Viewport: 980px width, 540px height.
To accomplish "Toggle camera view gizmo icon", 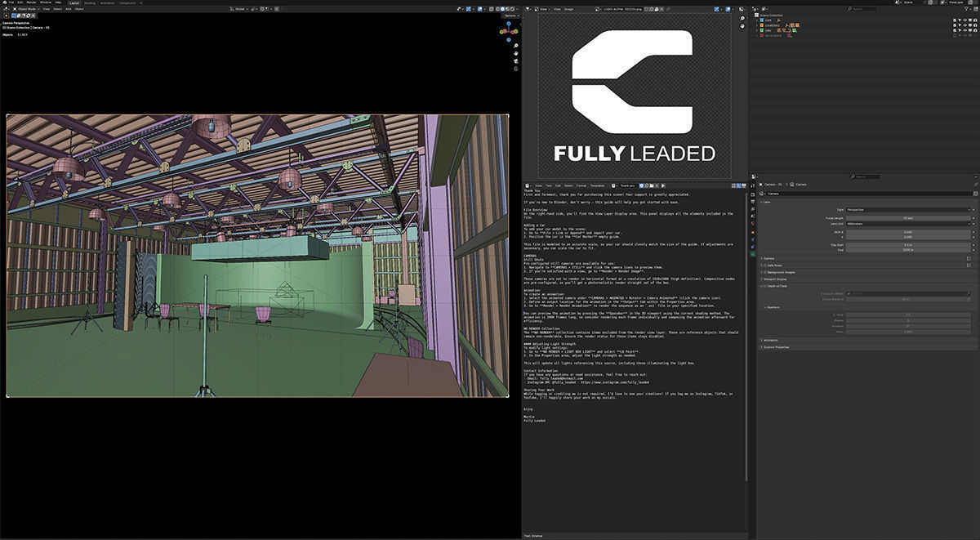I will [515, 61].
